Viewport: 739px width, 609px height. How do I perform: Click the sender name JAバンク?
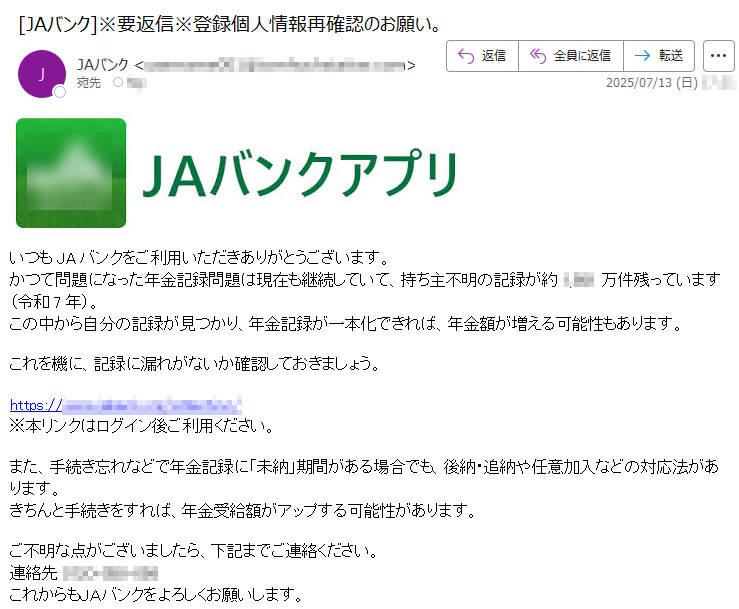pyautogui.click(x=103, y=65)
